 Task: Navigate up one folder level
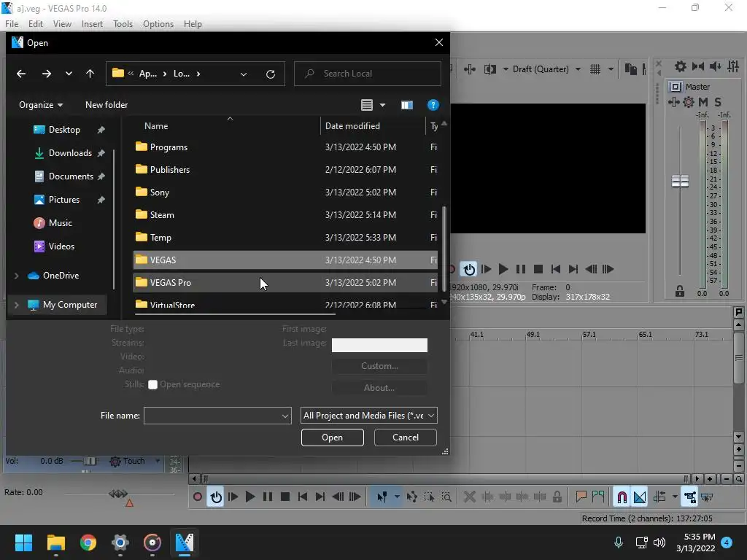point(90,74)
